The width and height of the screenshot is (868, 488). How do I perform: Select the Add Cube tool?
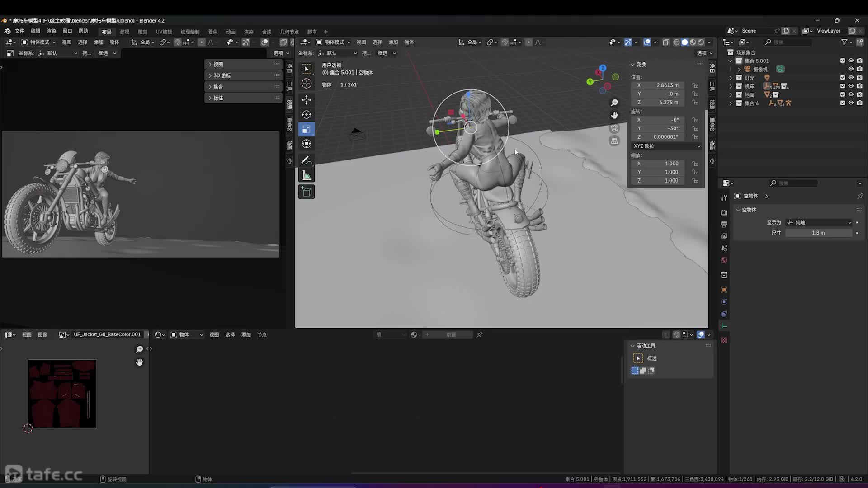[x=307, y=192]
